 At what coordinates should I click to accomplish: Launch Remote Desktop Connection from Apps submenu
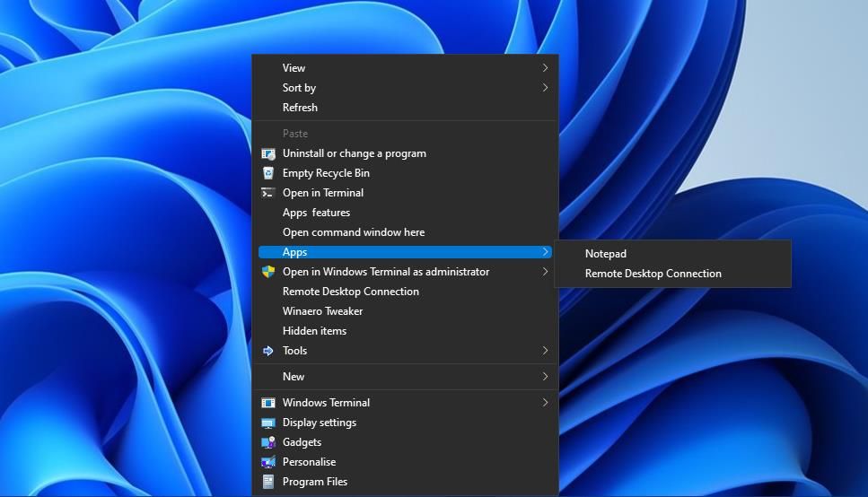click(653, 274)
